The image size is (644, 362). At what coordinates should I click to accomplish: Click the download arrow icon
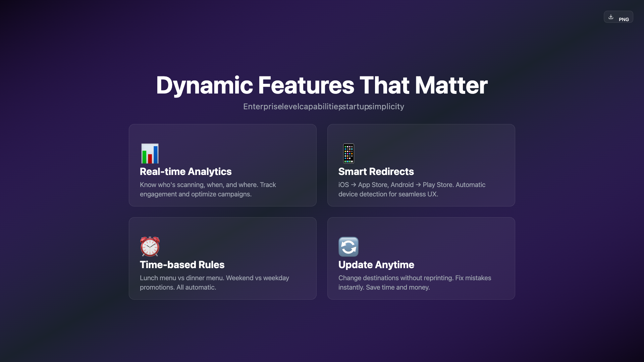611,17
